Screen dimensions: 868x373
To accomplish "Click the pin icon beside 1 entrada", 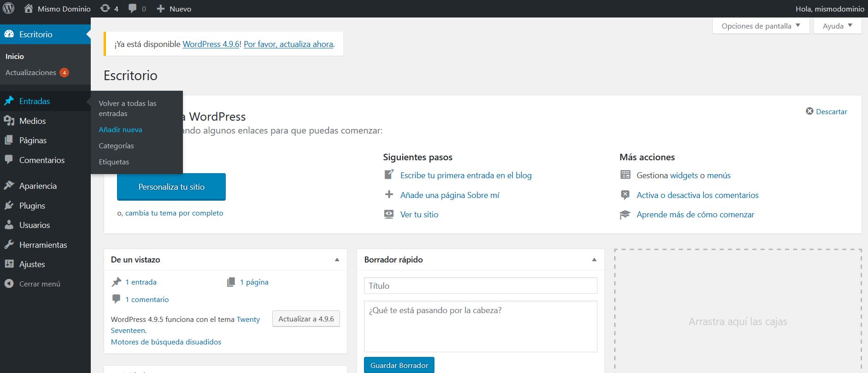I will click(x=117, y=282).
